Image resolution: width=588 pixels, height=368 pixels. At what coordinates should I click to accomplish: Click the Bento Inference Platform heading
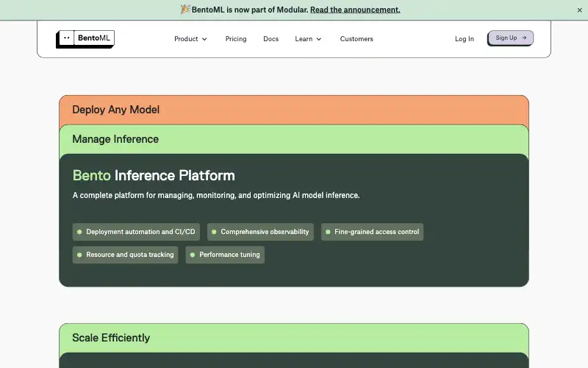tap(154, 175)
